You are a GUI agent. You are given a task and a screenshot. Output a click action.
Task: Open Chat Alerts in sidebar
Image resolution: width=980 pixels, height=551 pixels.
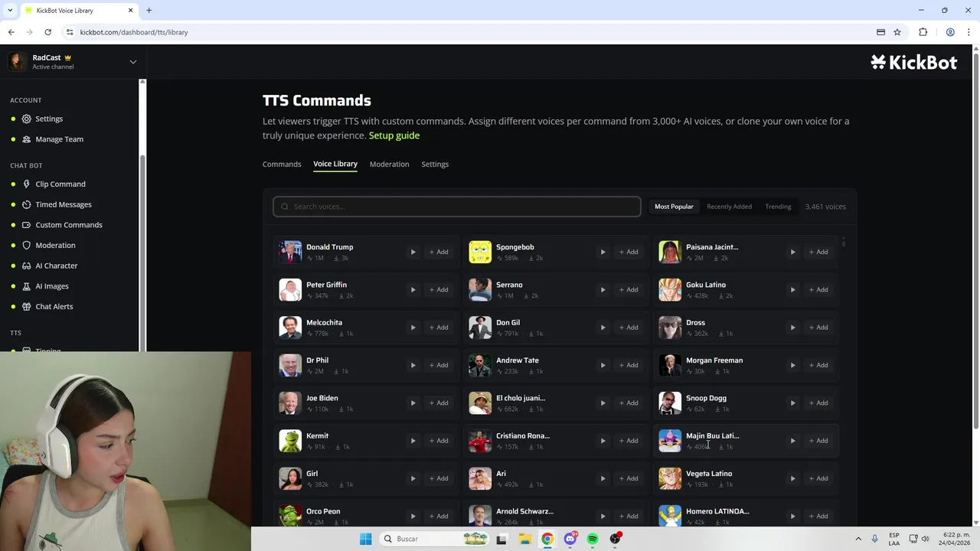click(x=54, y=307)
